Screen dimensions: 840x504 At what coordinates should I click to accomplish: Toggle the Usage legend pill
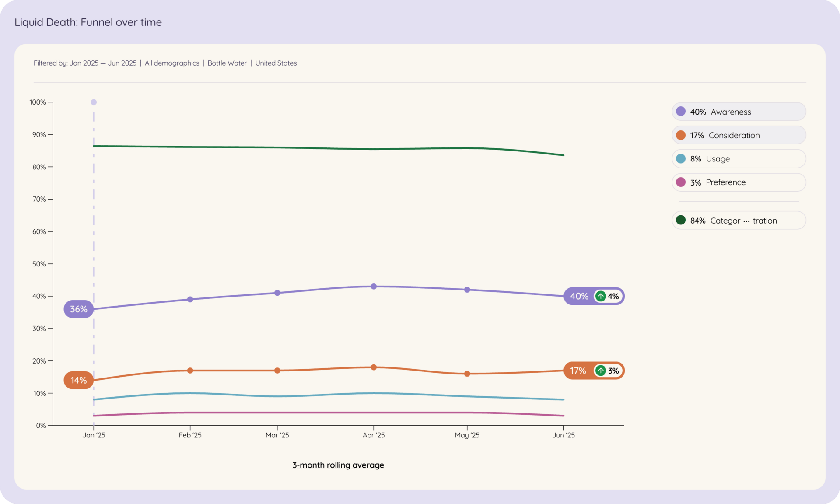click(738, 158)
